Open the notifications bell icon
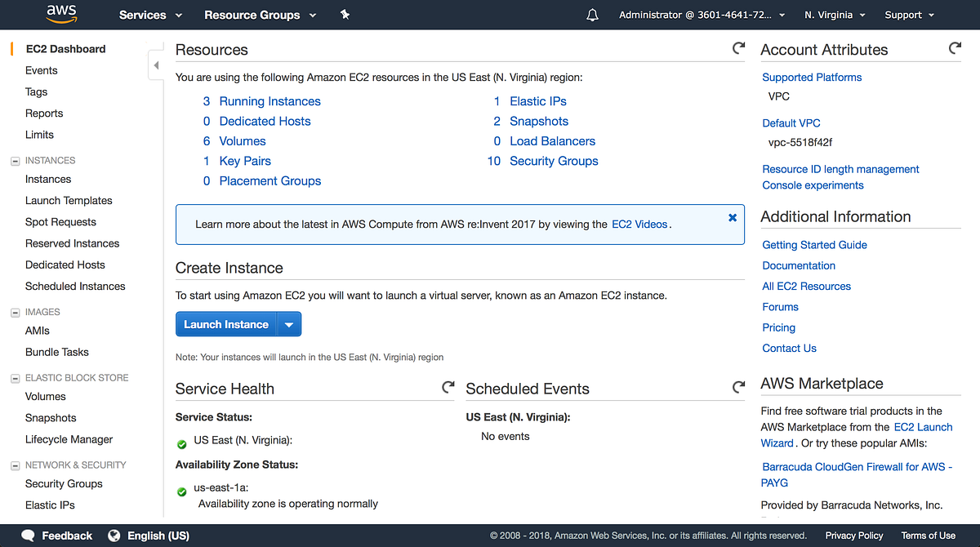980x547 pixels. [592, 15]
